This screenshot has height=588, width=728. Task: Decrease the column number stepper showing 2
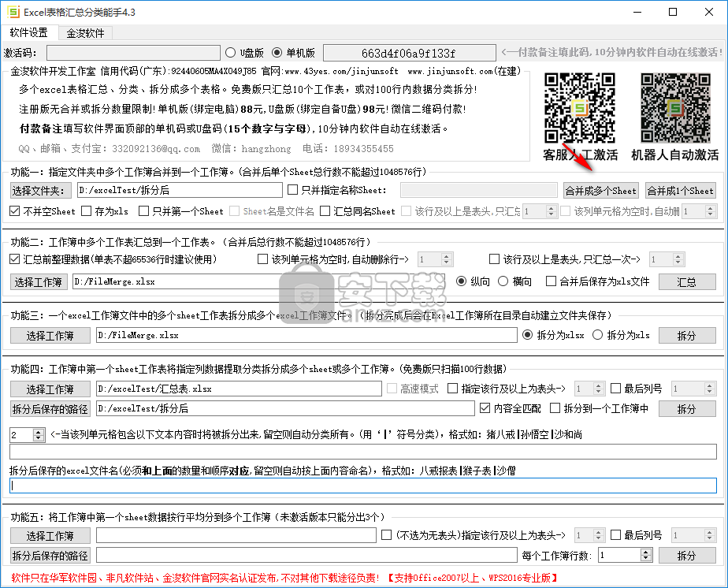click(39, 438)
